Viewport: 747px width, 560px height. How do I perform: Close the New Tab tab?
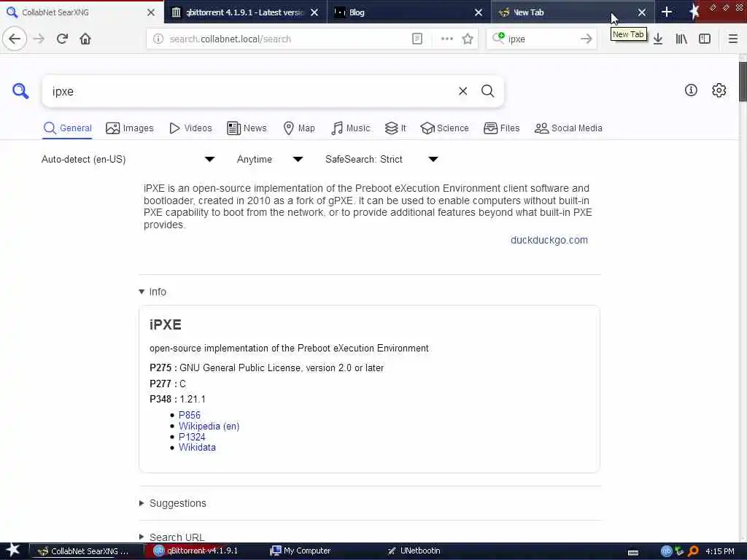tap(642, 12)
